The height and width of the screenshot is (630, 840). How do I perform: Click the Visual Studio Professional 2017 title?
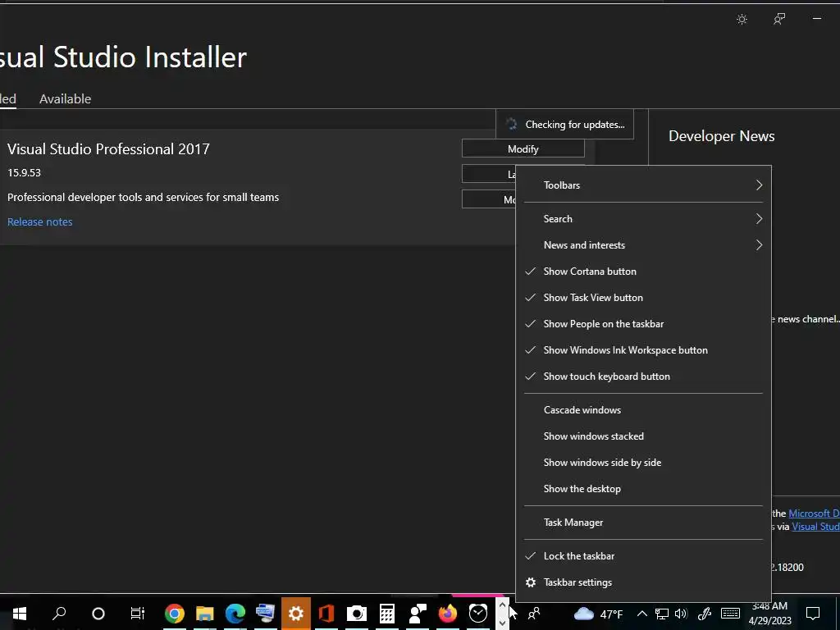(x=108, y=149)
